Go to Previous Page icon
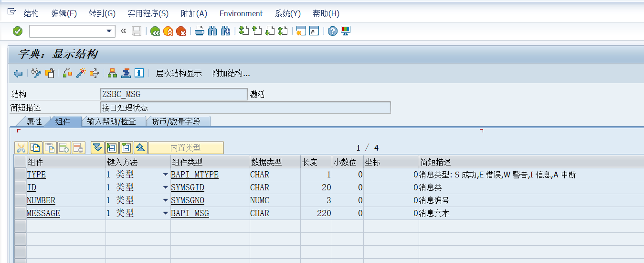The width and height of the screenshot is (644, 263). (x=257, y=31)
